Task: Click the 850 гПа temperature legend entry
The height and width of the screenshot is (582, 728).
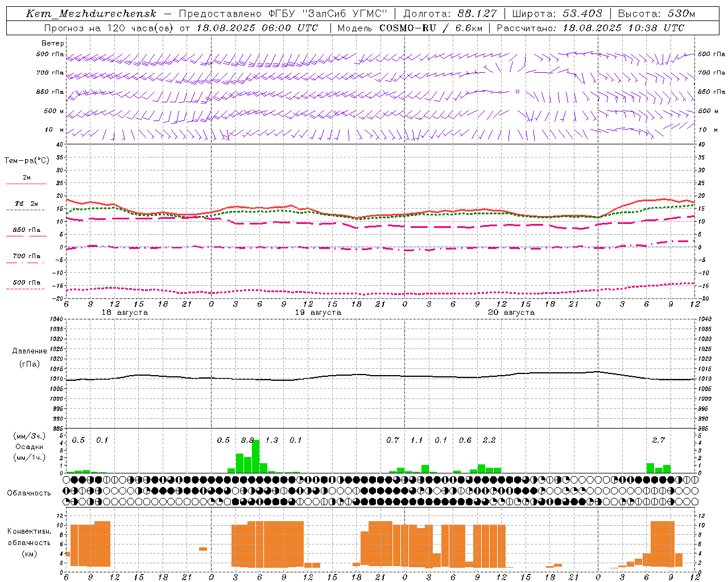Action: point(26,232)
